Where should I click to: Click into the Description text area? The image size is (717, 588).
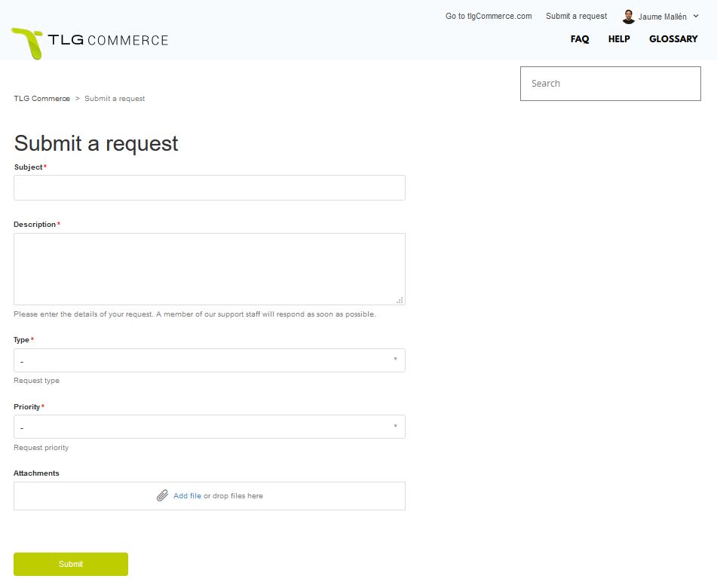(x=210, y=269)
